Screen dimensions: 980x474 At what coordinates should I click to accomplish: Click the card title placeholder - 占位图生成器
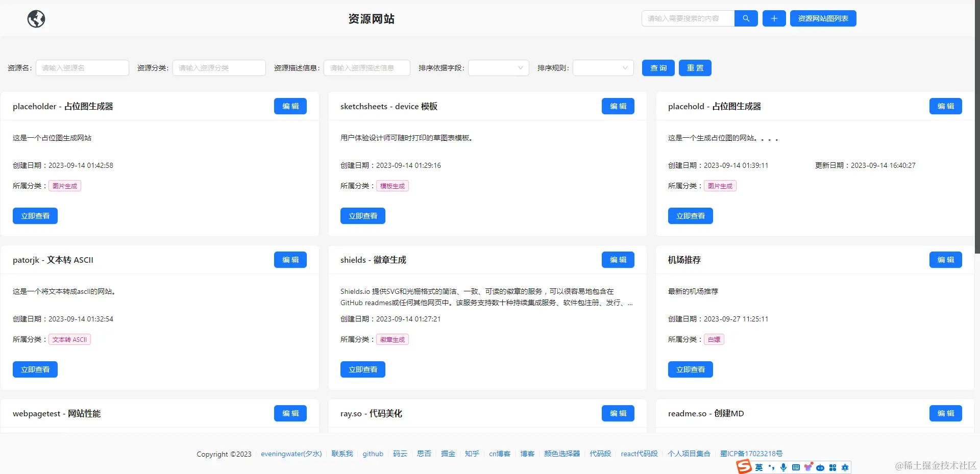[x=63, y=106]
